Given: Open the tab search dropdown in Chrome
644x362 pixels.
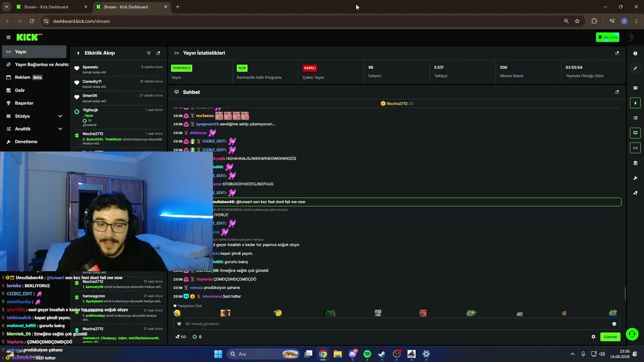Looking at the screenshot, I should click(x=7, y=7).
